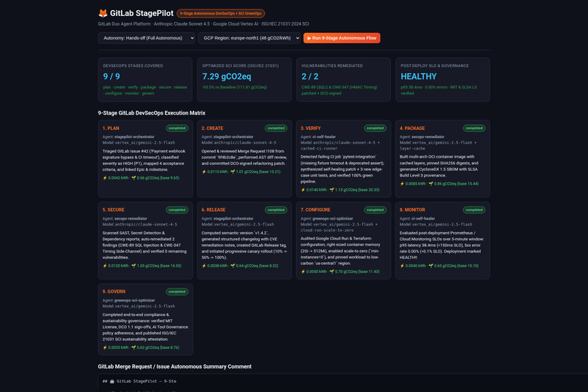Click the 9-Stage GitLab DevSecOps Execution Matrix heading
Screen dimensions: 588x392
(x=152, y=113)
